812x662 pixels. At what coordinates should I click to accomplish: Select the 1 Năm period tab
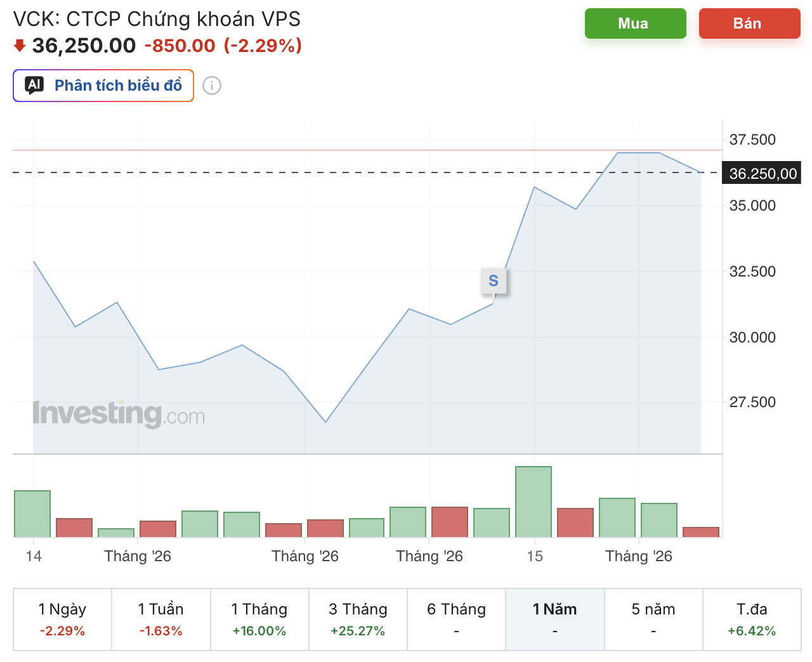click(555, 620)
